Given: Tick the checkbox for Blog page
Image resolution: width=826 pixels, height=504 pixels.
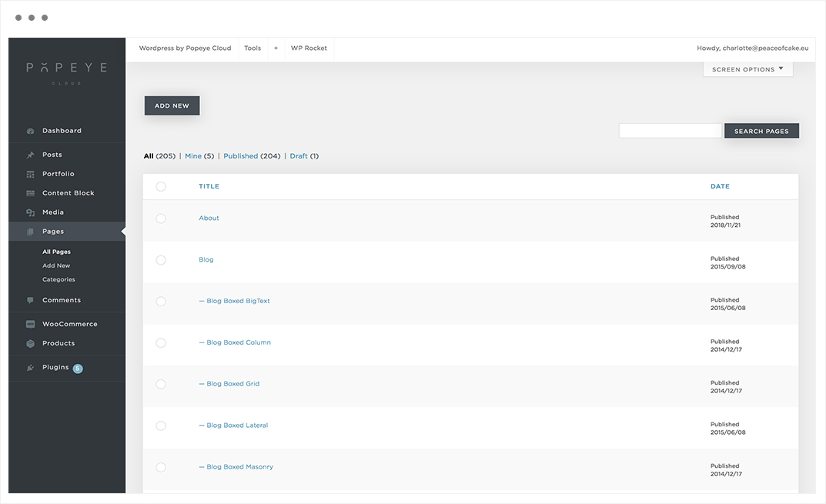Looking at the screenshot, I should (161, 259).
